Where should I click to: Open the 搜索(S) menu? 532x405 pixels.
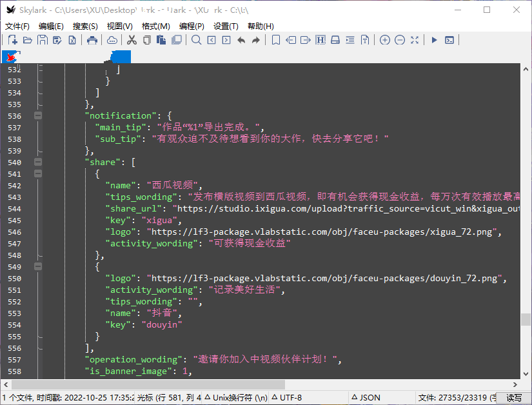pyautogui.click(x=85, y=26)
